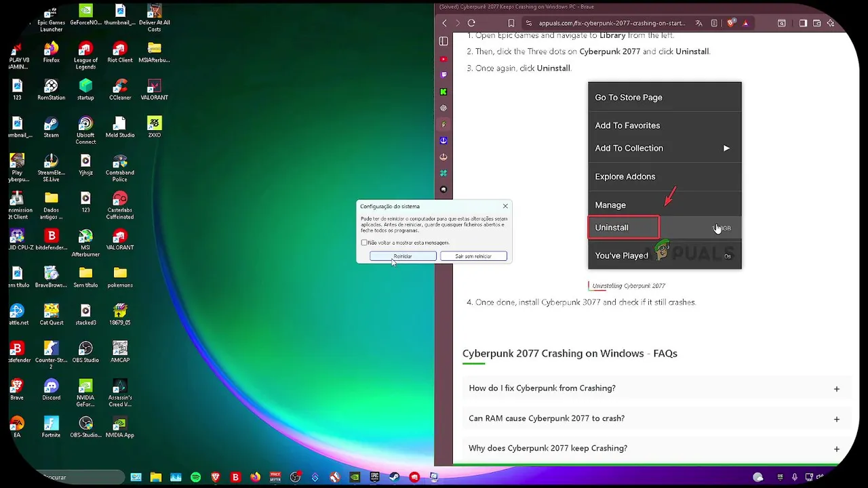The width and height of the screenshot is (868, 488).
Task: Click the Brave Rewards triangle icon
Action: [745, 23]
